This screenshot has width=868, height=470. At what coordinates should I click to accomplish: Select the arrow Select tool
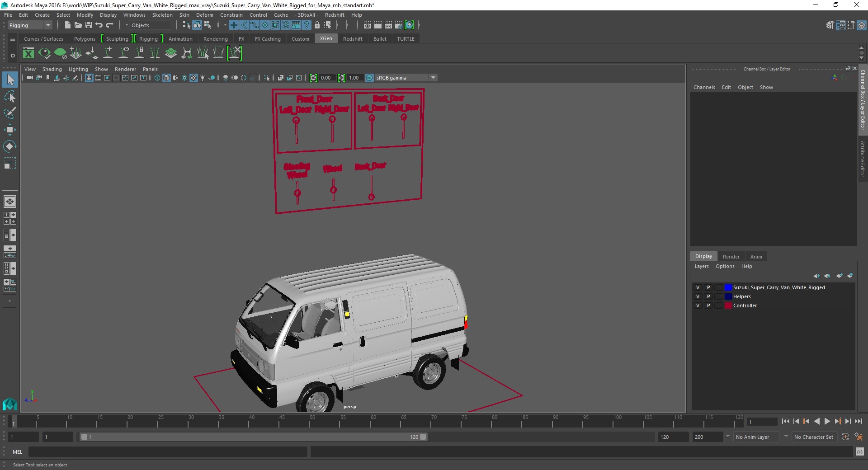(10, 80)
